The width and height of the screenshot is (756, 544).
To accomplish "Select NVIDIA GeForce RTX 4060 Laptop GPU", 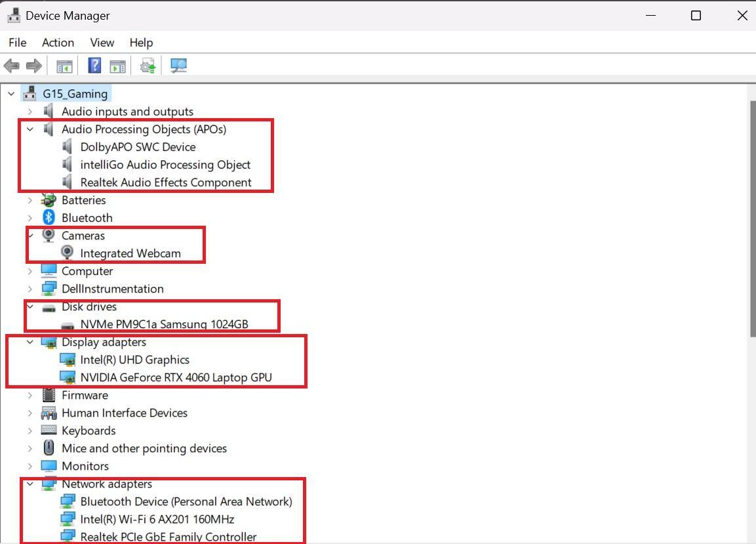I will pyautogui.click(x=176, y=377).
